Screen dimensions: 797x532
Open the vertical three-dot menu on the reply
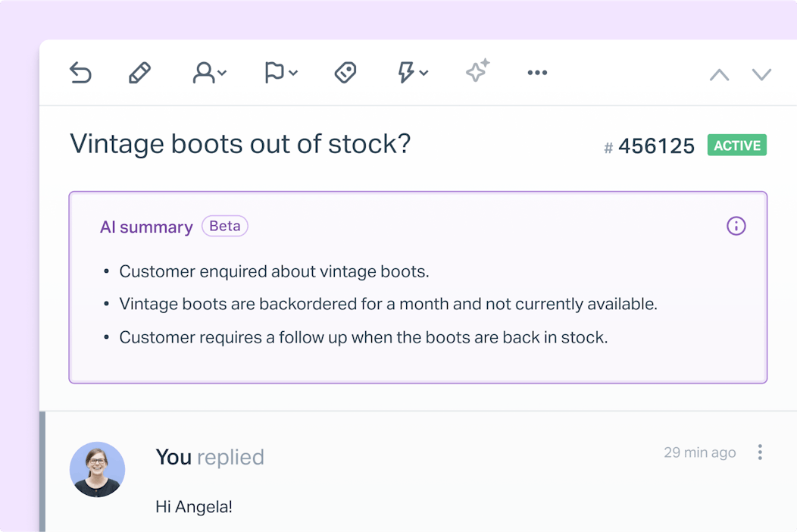click(x=760, y=452)
